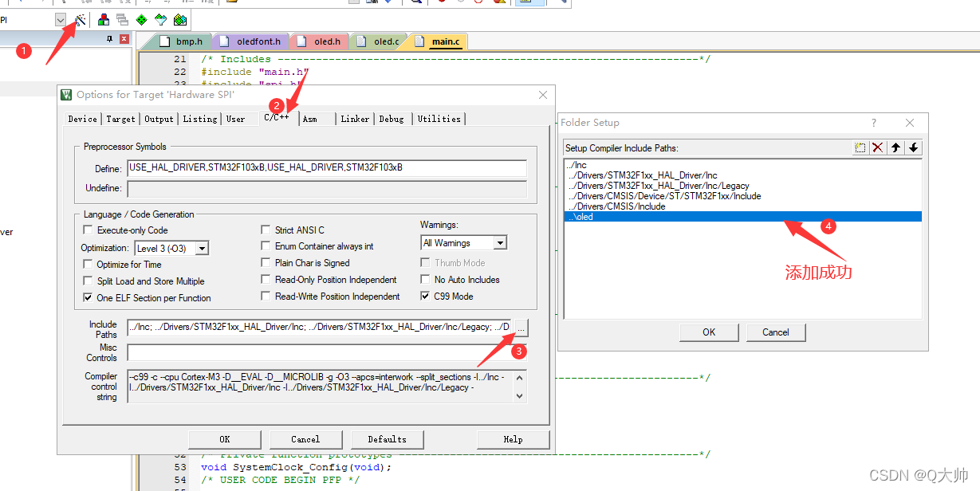Click Folder Setup help question mark
This screenshot has height=491, width=980.
coord(874,123)
